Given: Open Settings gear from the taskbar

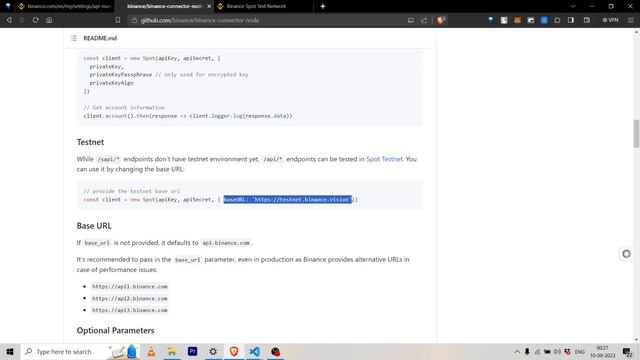Looking at the screenshot, I should coord(213,351).
